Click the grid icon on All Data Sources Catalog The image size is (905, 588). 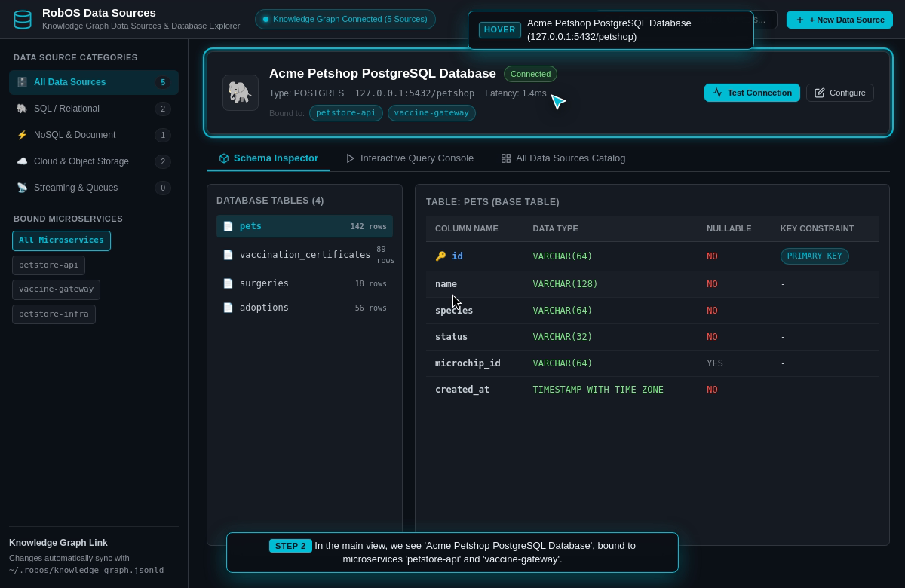point(506,158)
